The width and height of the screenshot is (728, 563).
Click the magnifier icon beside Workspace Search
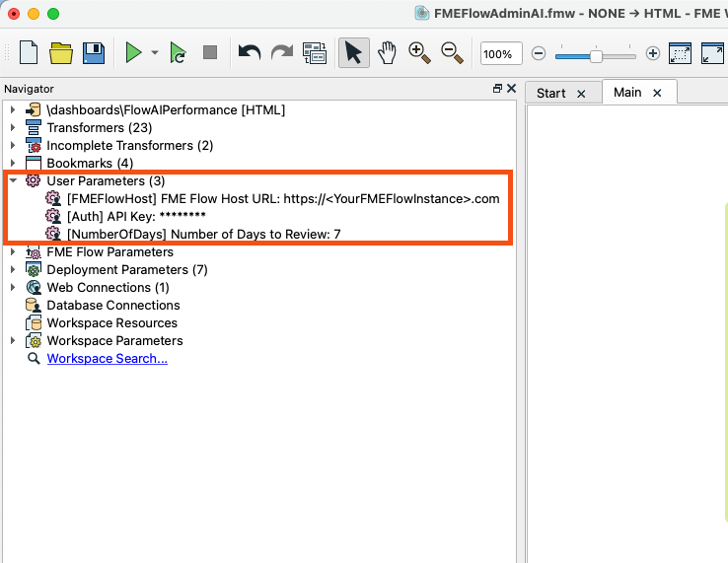click(33, 358)
